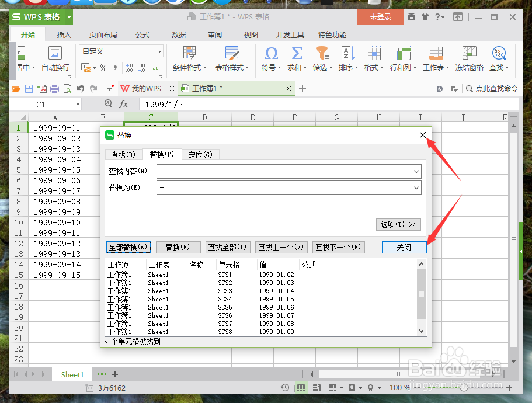Viewport: 532px width, 403px height.
Task: Click the Print icon
Action: [x=55, y=89]
